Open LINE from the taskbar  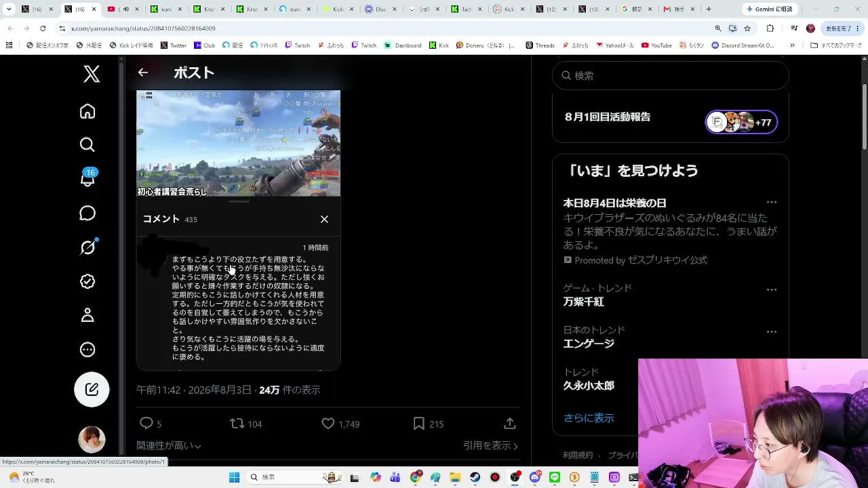click(555, 477)
